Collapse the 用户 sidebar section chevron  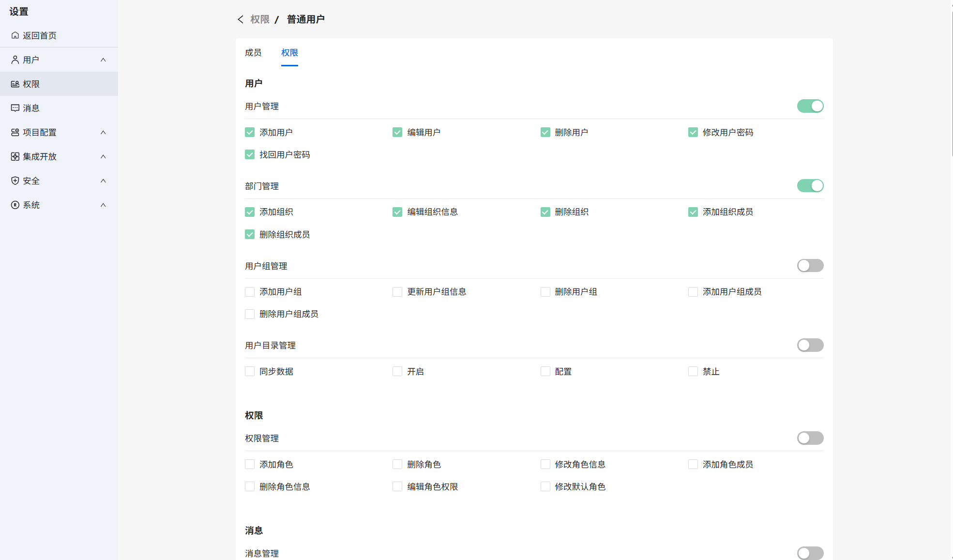[x=103, y=60]
